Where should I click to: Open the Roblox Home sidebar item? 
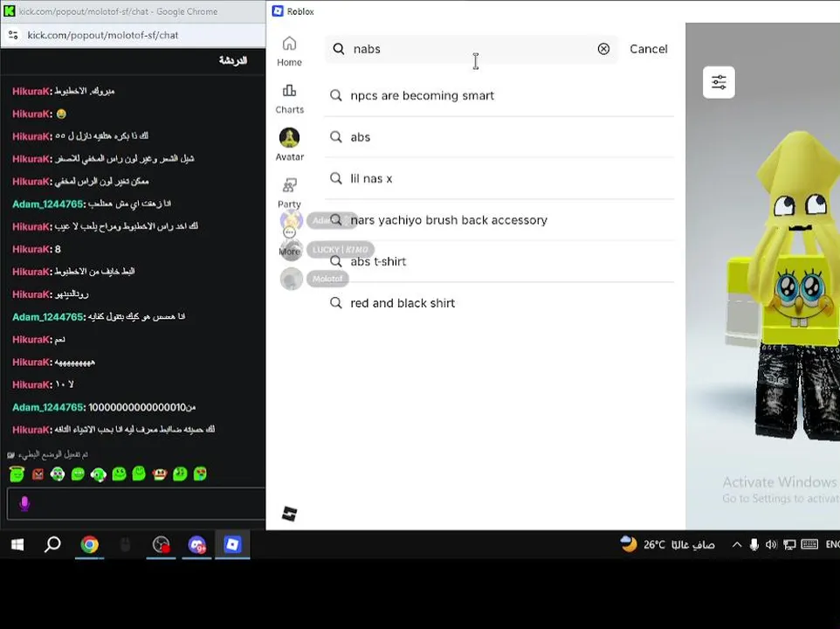click(x=289, y=52)
